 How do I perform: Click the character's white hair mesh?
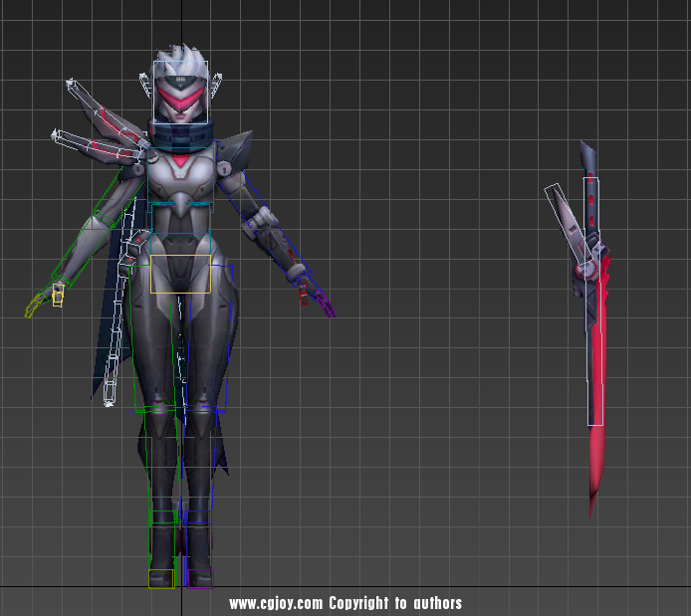coord(180,60)
